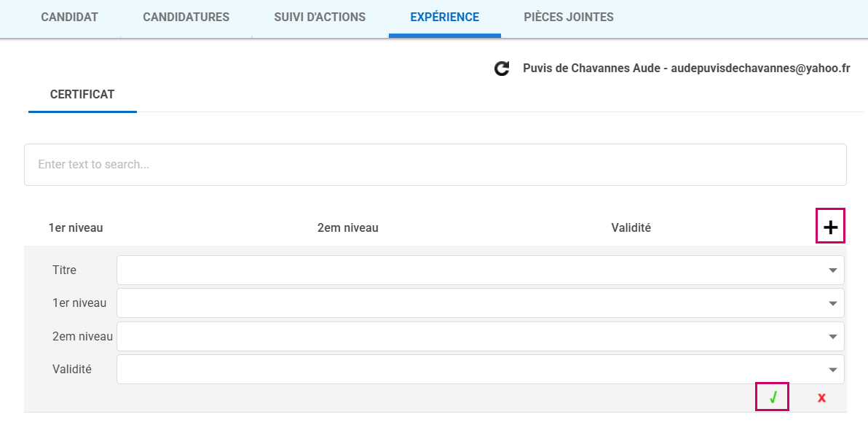
Task: Confirm the certificate with green checkmark
Action: (773, 397)
